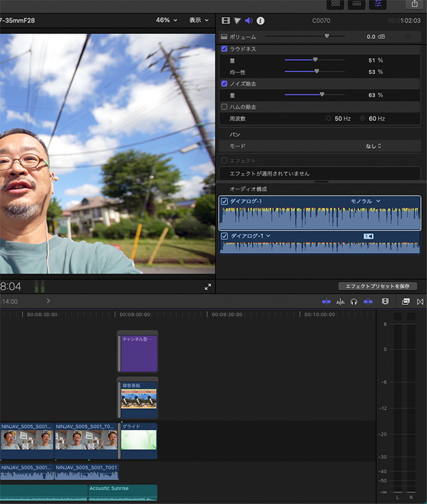Expand the second ダイアログ-1 role dropdown
The width and height of the screenshot is (427, 504).
(x=268, y=236)
